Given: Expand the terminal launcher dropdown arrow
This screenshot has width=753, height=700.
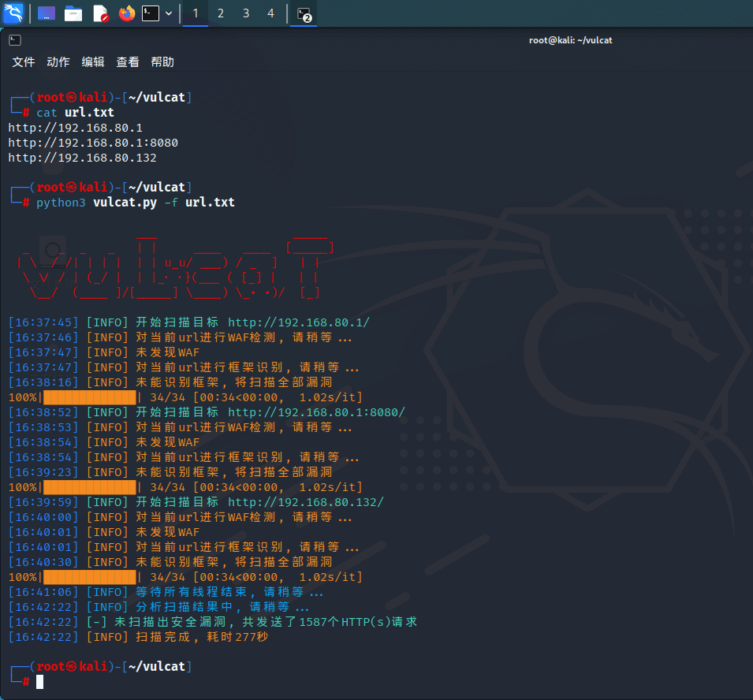Looking at the screenshot, I should click(169, 13).
